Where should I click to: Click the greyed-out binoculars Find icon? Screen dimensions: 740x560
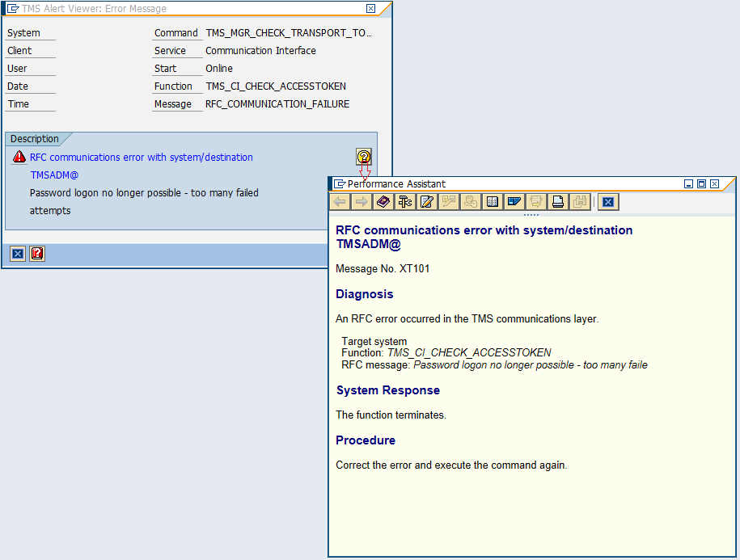pos(580,202)
